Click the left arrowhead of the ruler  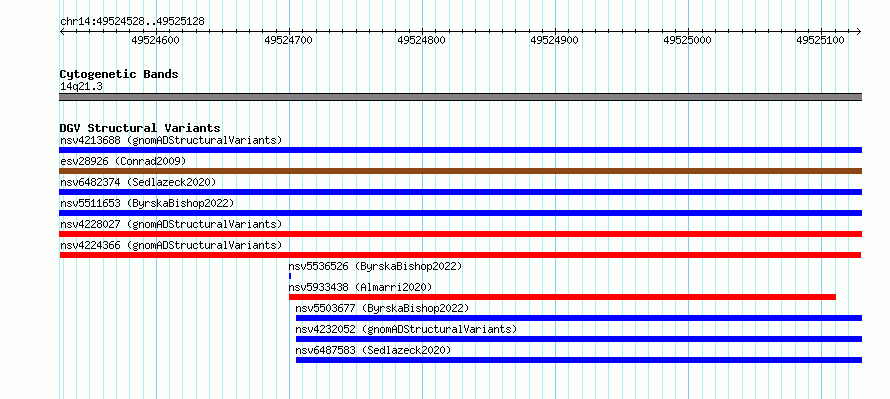click(x=62, y=31)
